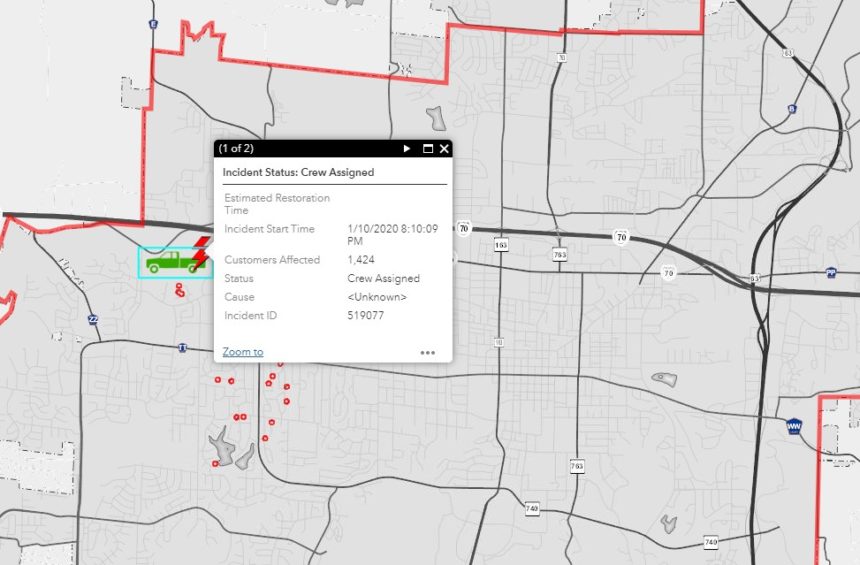
Task: Click the Zoom to link
Action: (x=242, y=352)
